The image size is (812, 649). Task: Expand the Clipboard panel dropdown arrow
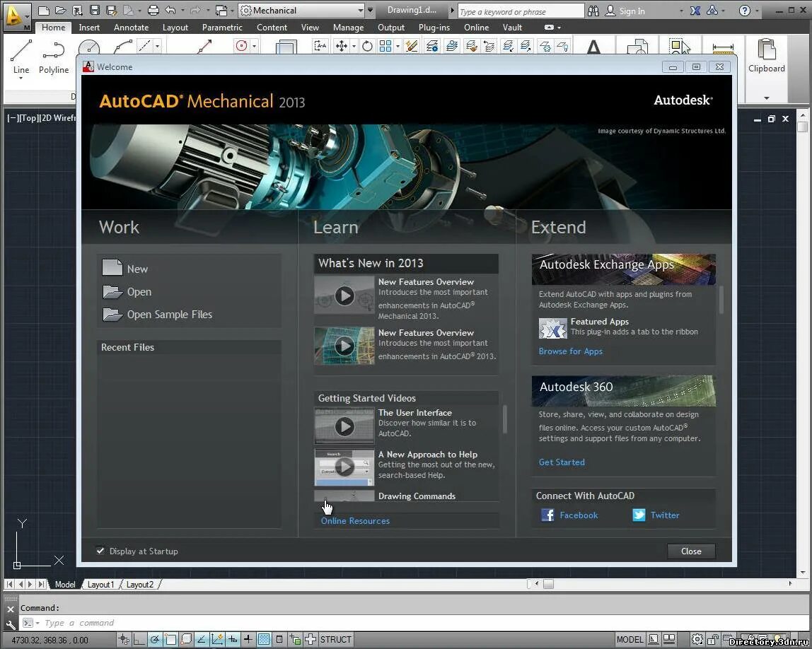tap(767, 98)
